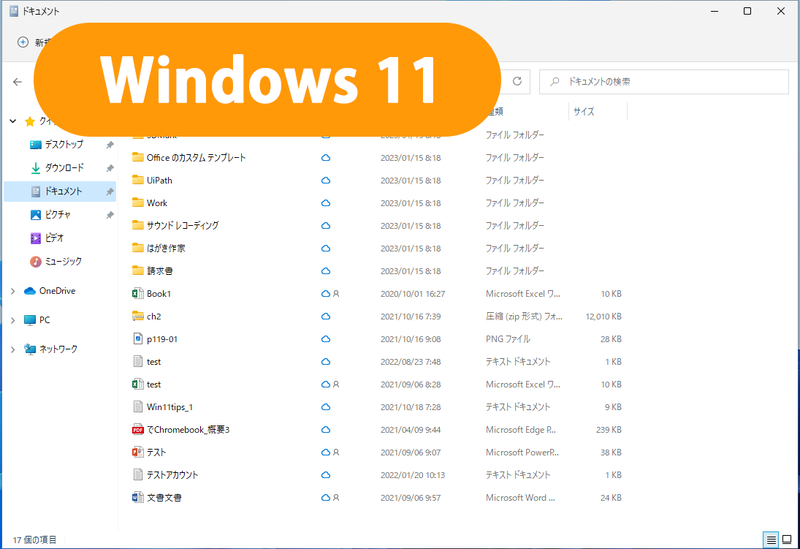Click the refresh button beside address bar

(517, 82)
